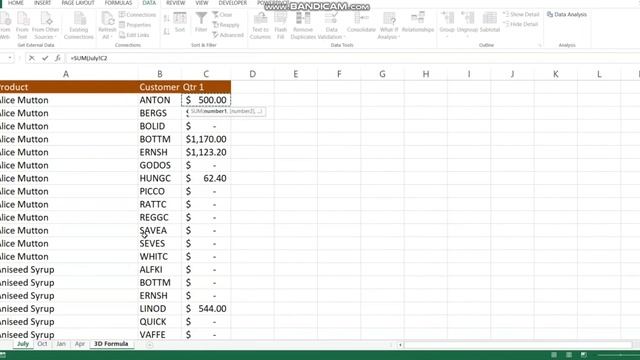Click the From Text import icon
640x360 pixels.
pos(22,25)
